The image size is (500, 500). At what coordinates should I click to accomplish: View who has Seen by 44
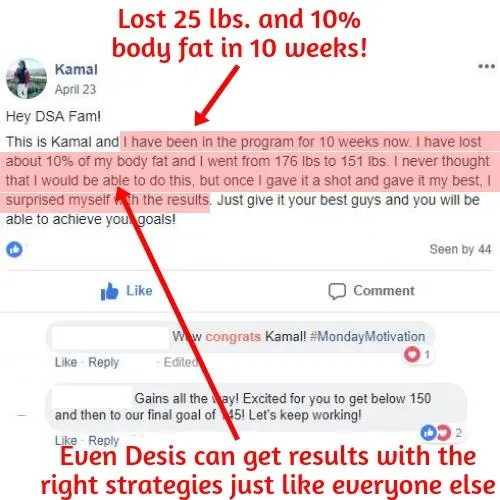(460, 249)
